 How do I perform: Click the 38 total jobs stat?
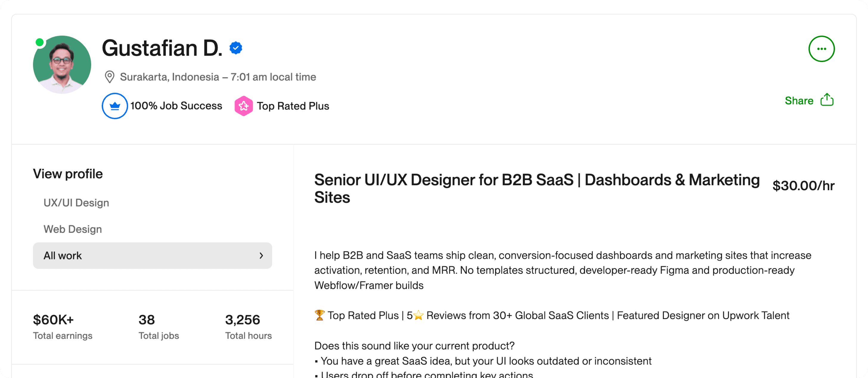coord(147,320)
